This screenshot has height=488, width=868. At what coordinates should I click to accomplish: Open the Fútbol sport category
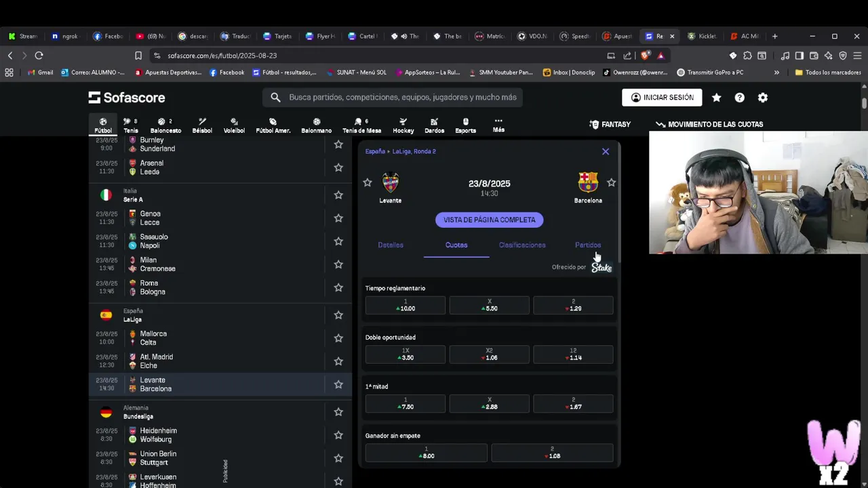103,125
